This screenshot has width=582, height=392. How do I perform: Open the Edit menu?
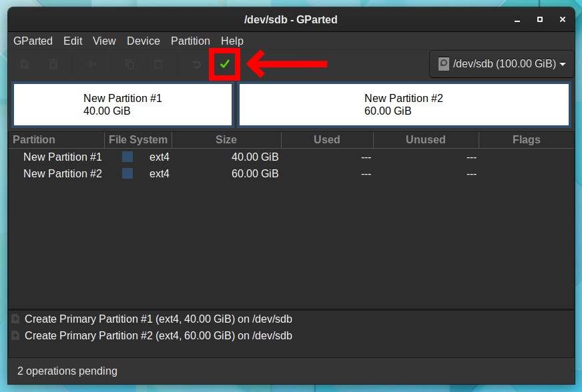pyautogui.click(x=73, y=41)
